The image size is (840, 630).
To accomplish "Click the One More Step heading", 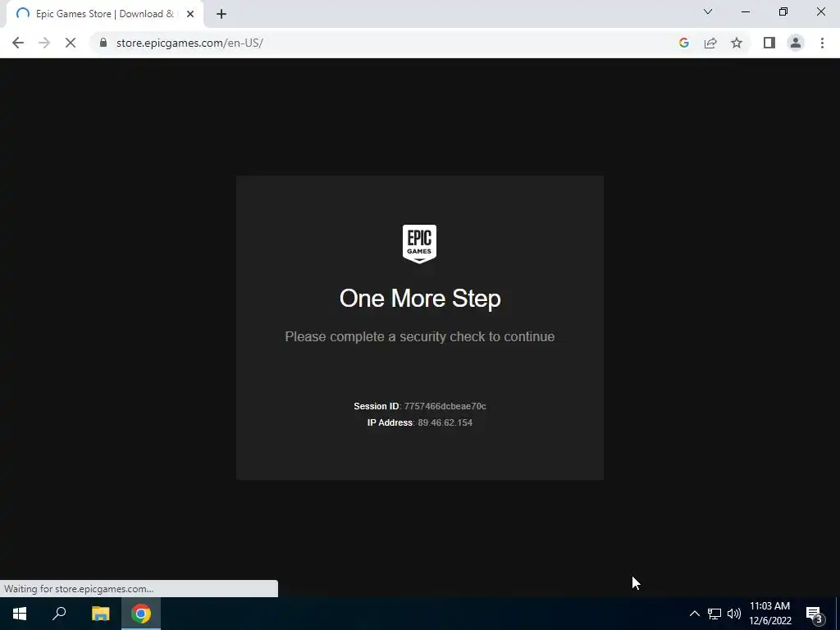I will pos(420,299).
